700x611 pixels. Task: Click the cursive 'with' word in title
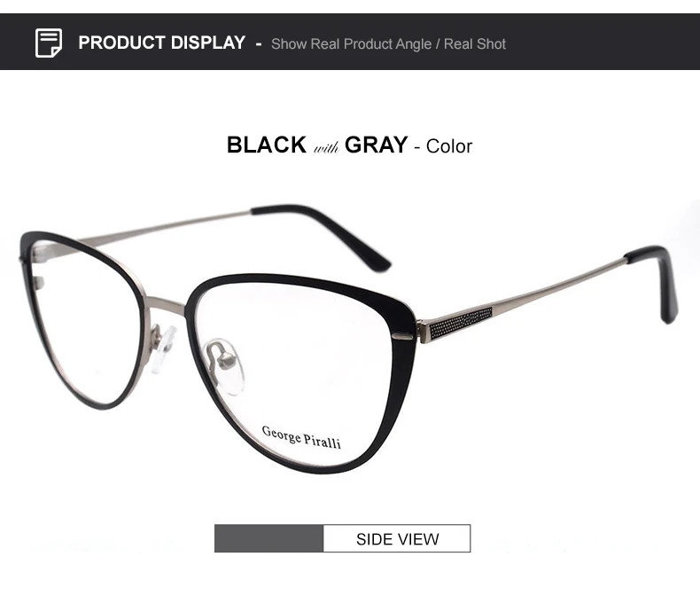tap(326, 146)
